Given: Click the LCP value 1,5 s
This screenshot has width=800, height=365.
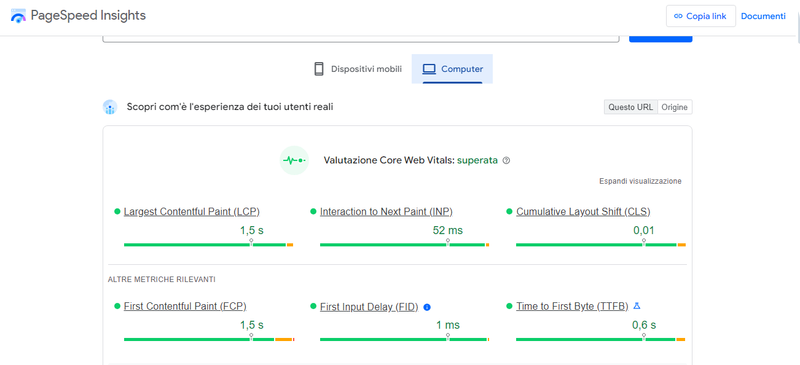Looking at the screenshot, I should (x=252, y=231).
